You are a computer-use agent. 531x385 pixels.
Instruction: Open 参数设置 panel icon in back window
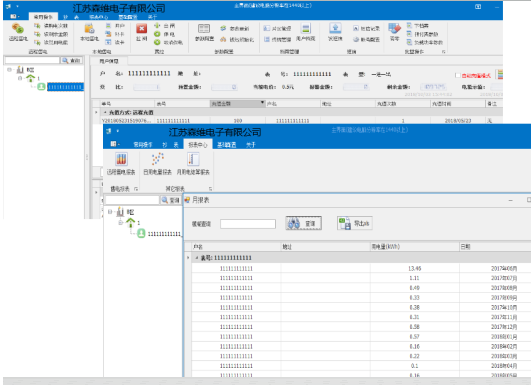pos(204,28)
